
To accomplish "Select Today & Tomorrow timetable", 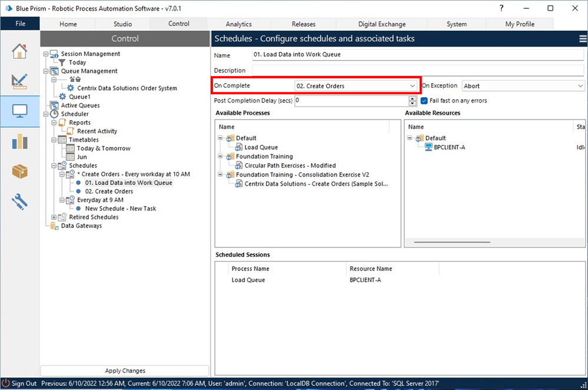I will 104,148.
